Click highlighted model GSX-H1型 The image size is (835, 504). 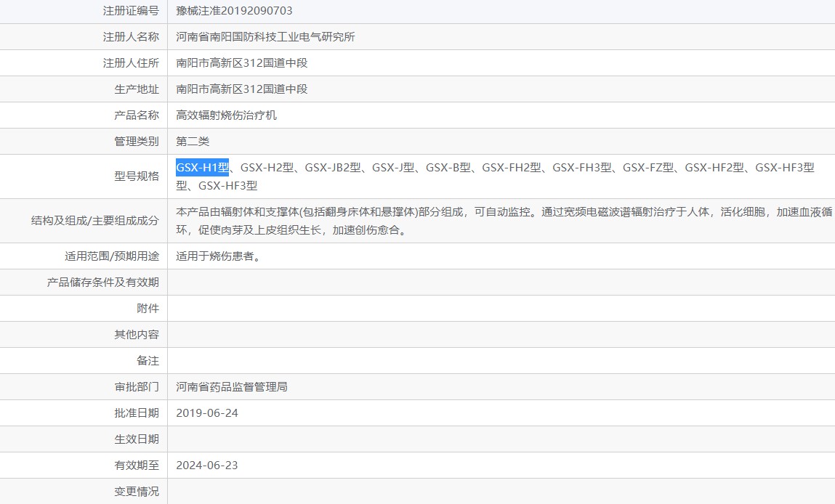[x=202, y=167]
